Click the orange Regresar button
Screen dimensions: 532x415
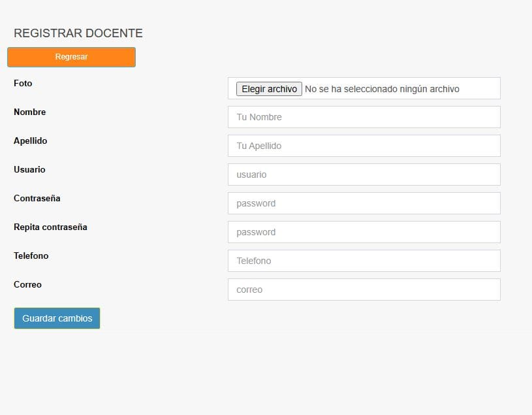(x=71, y=57)
